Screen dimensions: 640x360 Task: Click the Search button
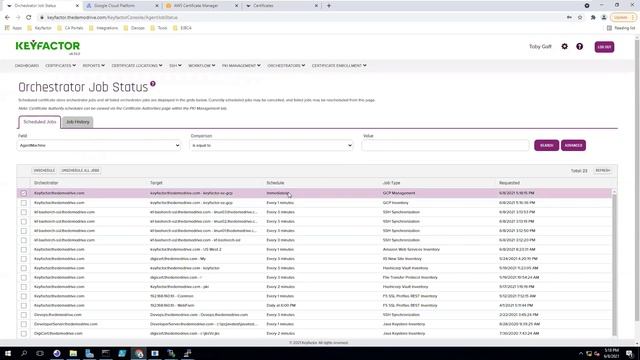click(547, 145)
